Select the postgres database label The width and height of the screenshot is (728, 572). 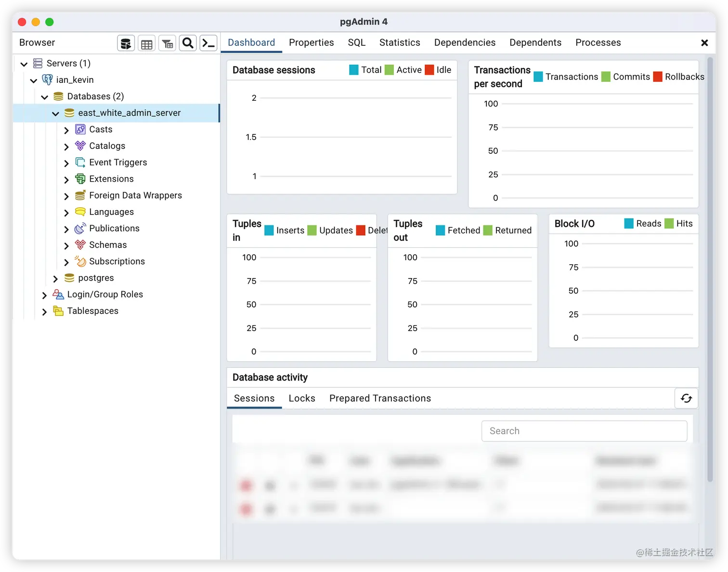tap(96, 278)
